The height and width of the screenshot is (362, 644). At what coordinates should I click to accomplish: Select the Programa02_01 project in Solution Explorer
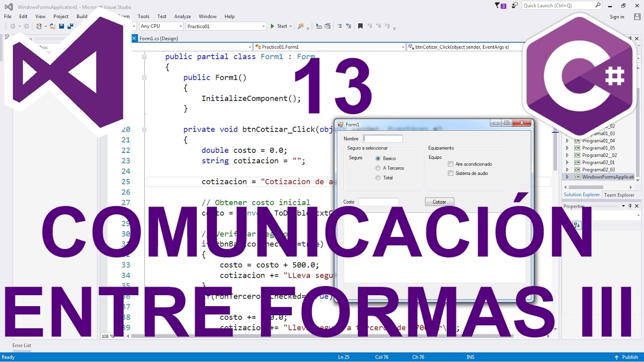click(598, 162)
